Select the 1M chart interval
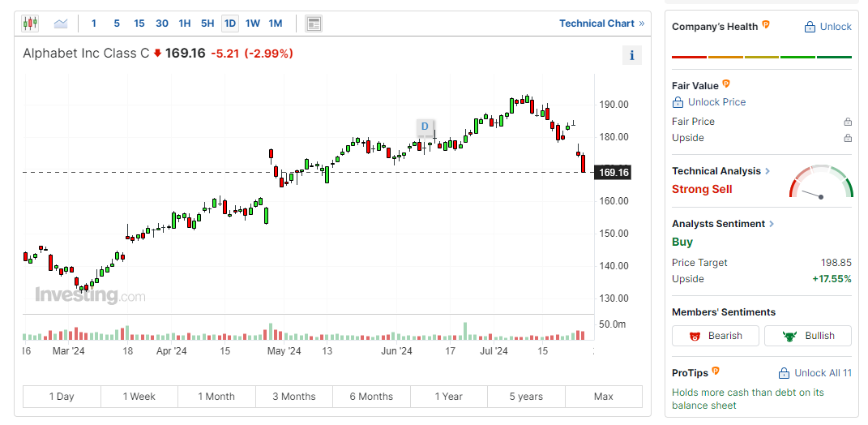 tap(275, 24)
